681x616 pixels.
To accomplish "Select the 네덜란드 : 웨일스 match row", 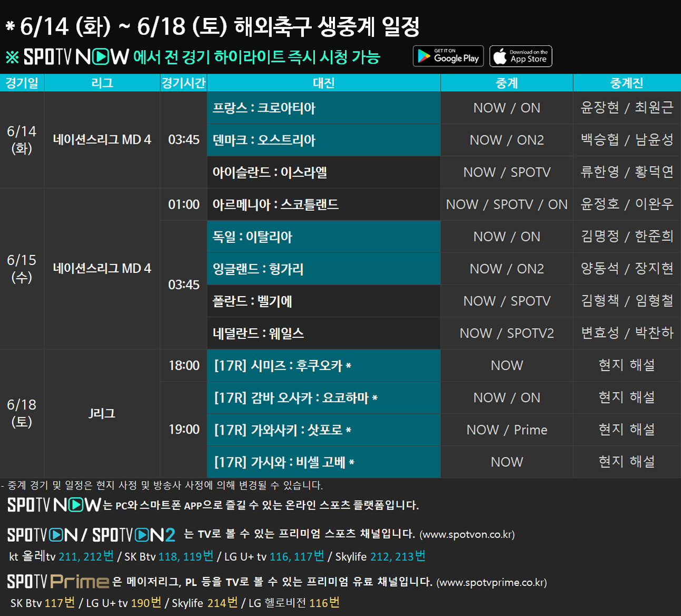I will pos(324,333).
